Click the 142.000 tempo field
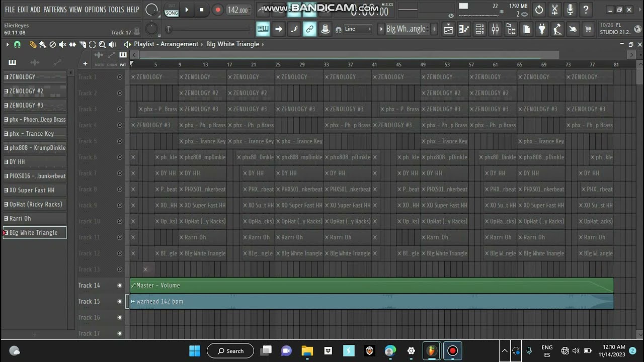The height and width of the screenshot is (362, 644). 237,10
